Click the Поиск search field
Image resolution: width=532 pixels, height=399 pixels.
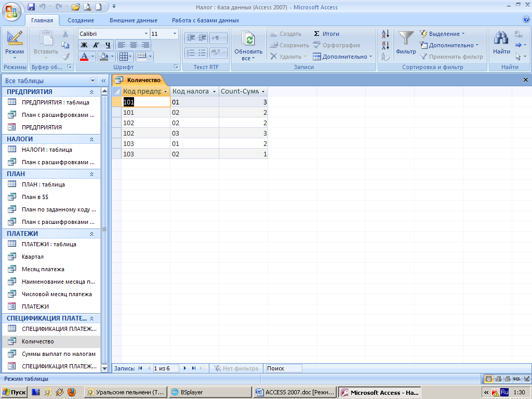pyautogui.click(x=284, y=368)
